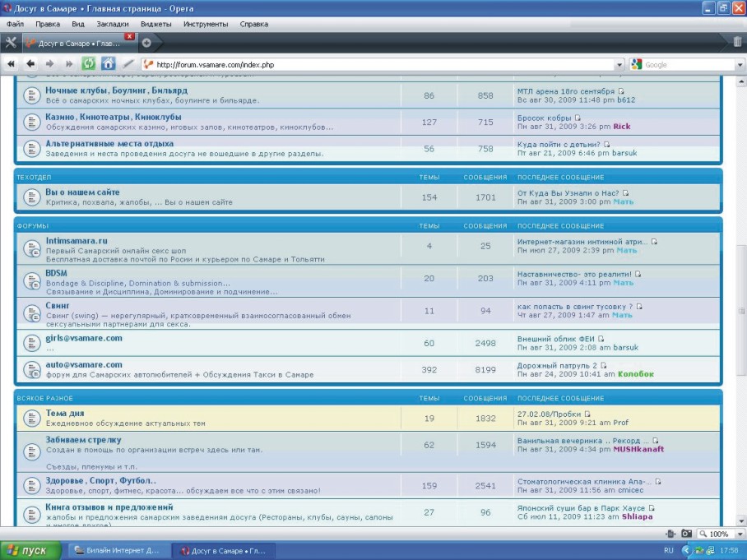Click the Rewind navigation button
The image size is (747, 560).
click(12, 64)
